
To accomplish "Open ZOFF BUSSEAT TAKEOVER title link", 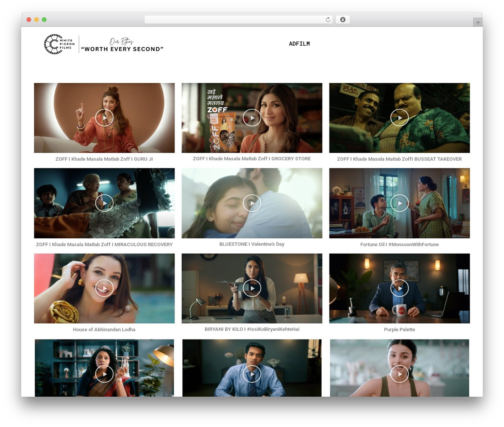I will tap(399, 159).
